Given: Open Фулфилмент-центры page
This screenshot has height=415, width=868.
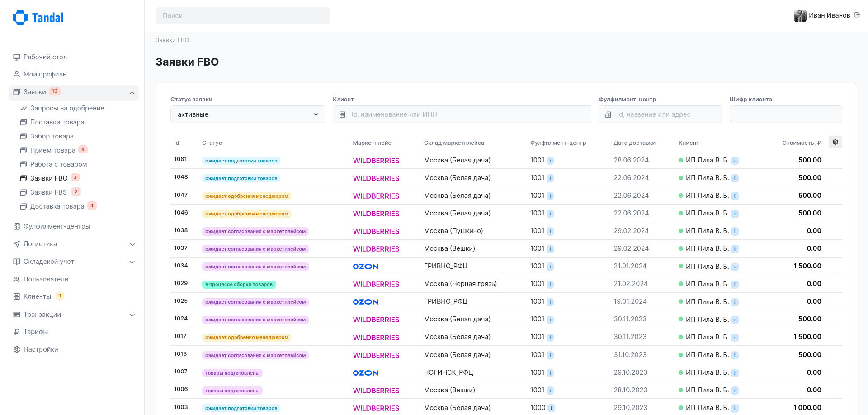Looking at the screenshot, I should point(57,226).
